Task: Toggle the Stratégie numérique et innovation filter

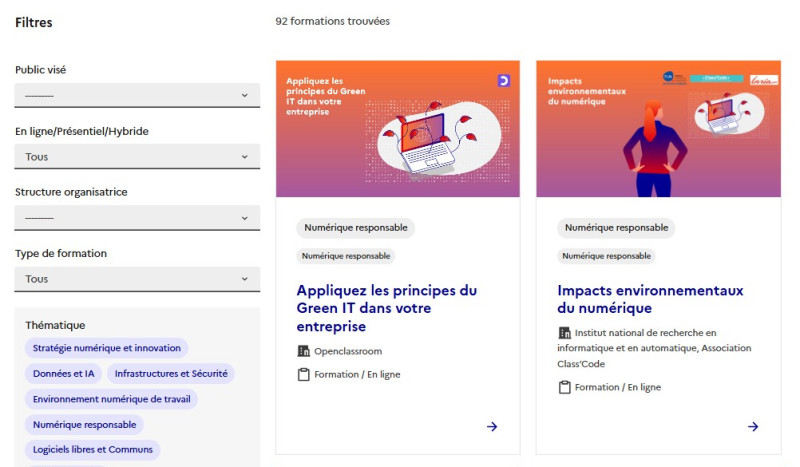Action: [107, 348]
